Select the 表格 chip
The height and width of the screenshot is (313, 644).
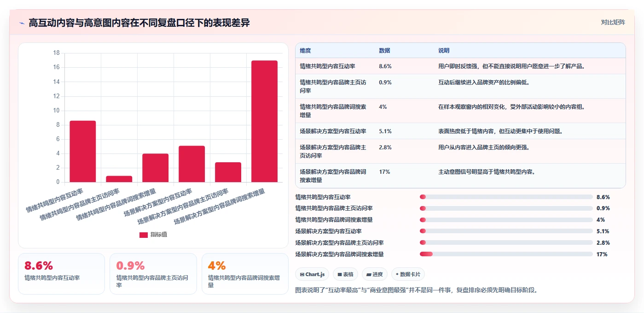coord(345,274)
